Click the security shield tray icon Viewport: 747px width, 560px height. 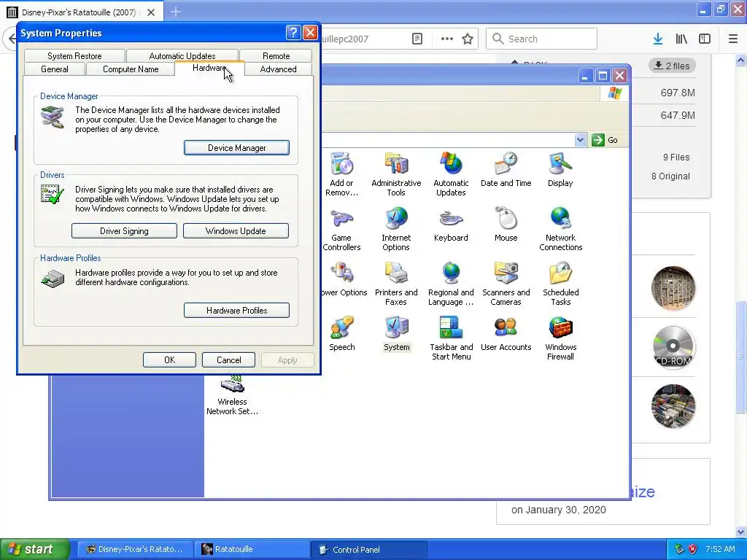tap(692, 549)
